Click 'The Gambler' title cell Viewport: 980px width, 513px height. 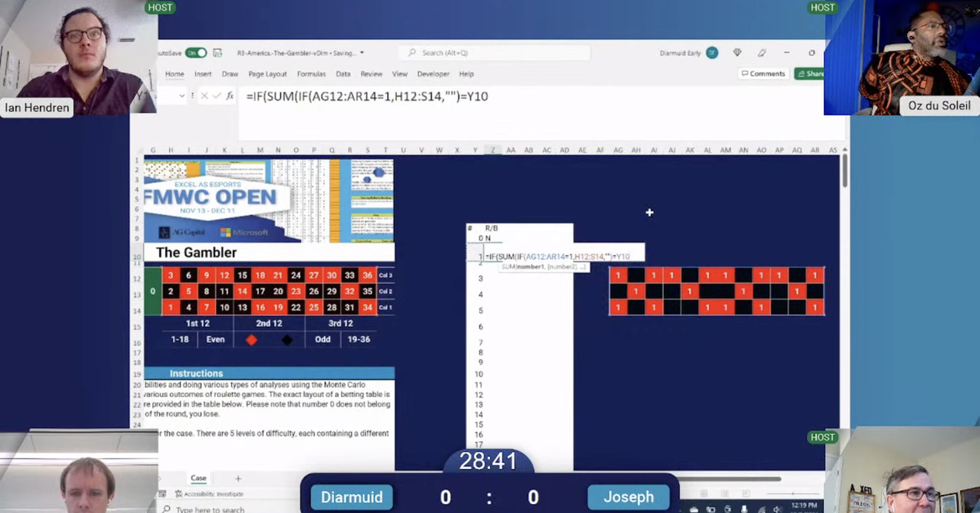pos(269,252)
